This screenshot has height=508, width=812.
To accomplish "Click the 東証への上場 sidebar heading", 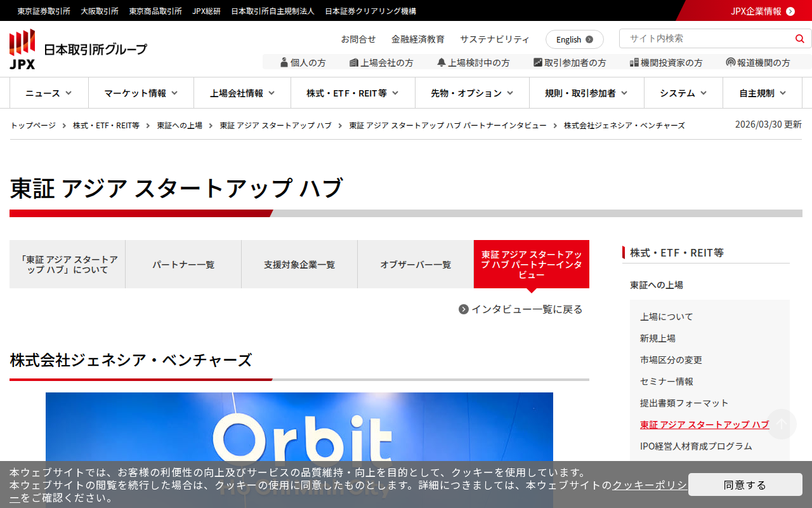I will point(657,284).
